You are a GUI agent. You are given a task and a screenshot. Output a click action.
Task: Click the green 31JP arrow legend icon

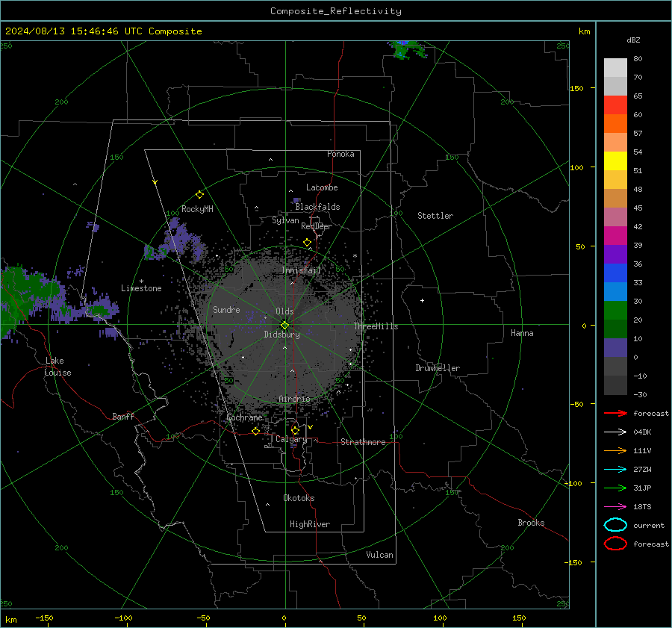click(x=615, y=488)
